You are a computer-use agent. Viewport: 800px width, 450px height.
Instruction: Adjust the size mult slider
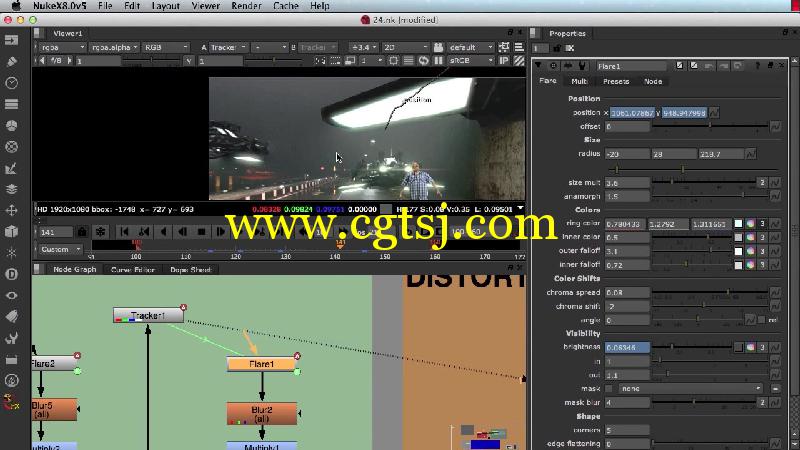tap(704, 182)
